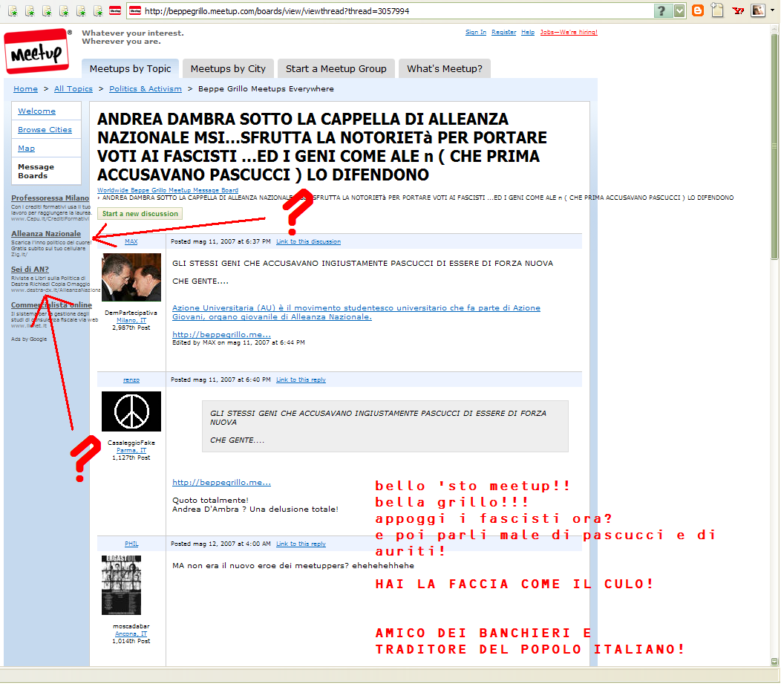The image size is (784, 687).
Task: Open the Map sidebar item
Action: pos(27,148)
